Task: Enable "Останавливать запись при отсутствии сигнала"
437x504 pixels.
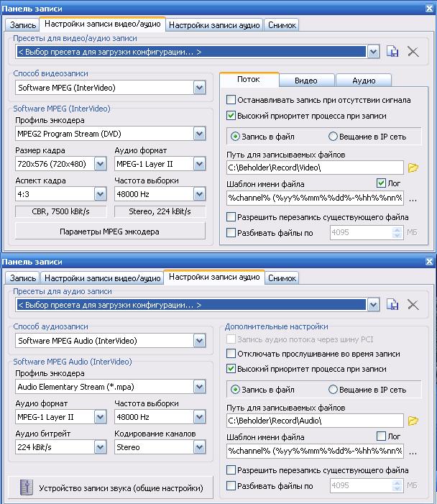Action: (x=231, y=100)
